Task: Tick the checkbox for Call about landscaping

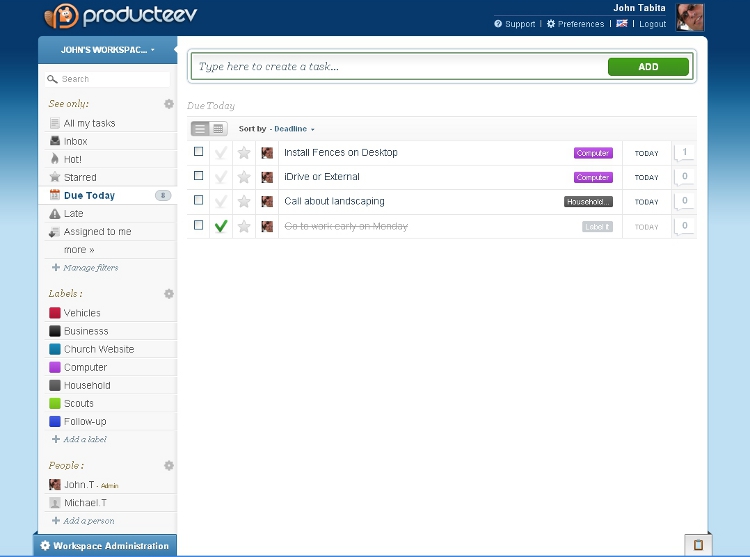Action: [x=198, y=201]
